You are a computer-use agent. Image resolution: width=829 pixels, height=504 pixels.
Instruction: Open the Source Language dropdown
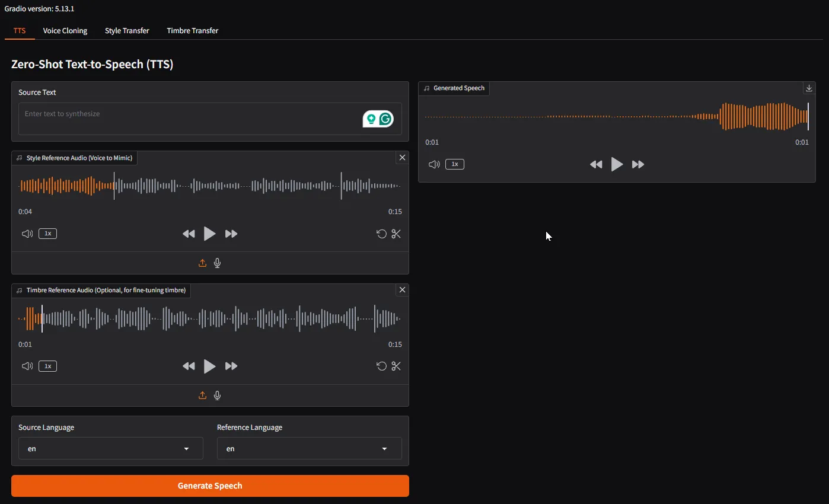point(111,448)
